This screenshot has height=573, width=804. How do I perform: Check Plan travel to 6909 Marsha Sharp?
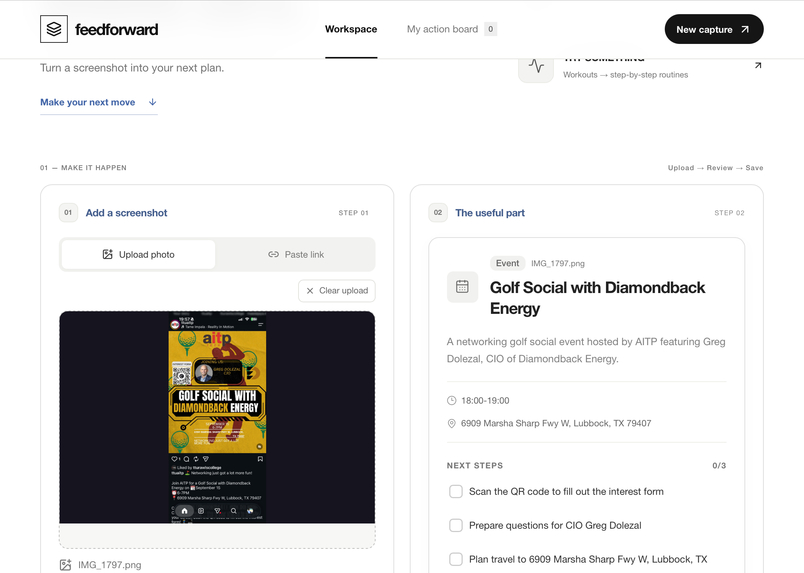point(456,559)
